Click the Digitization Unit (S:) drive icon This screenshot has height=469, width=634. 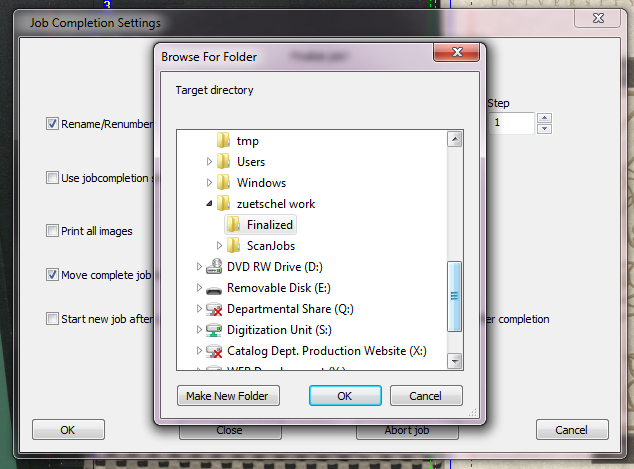coord(213,330)
